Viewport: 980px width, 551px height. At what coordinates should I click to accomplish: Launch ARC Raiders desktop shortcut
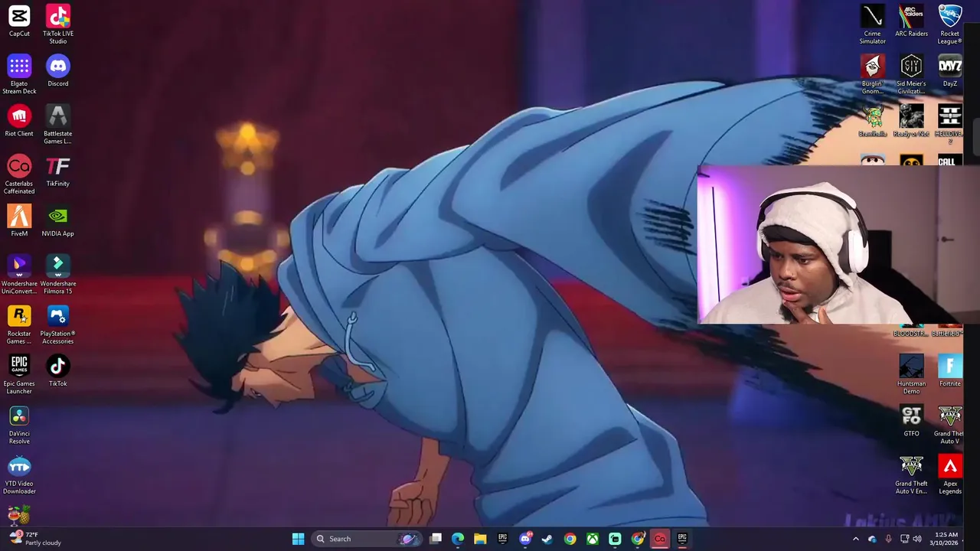[x=911, y=21]
